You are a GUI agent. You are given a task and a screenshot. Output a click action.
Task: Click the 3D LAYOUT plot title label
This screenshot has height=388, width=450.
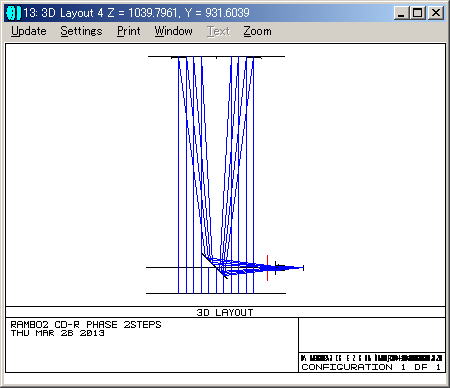225,312
